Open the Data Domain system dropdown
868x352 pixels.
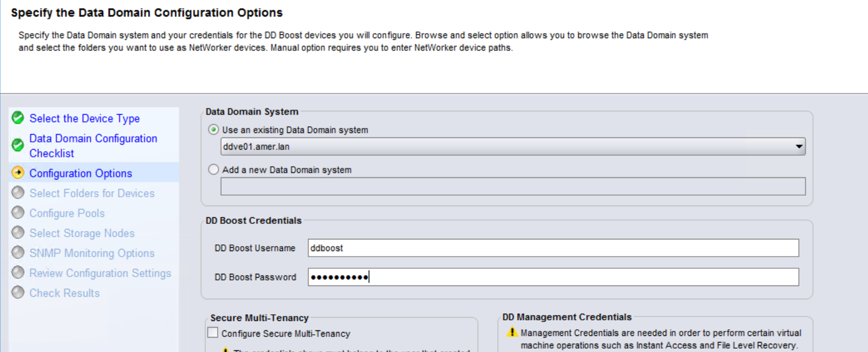coord(798,146)
